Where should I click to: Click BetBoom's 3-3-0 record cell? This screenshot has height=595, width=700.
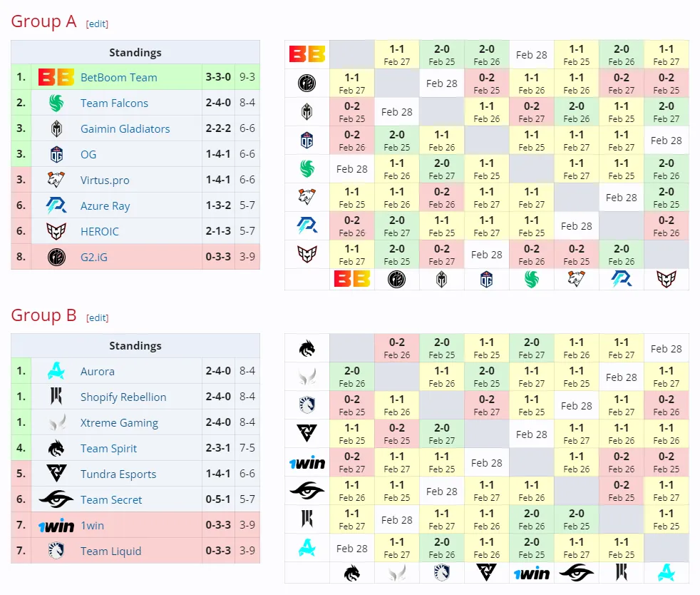218,77
